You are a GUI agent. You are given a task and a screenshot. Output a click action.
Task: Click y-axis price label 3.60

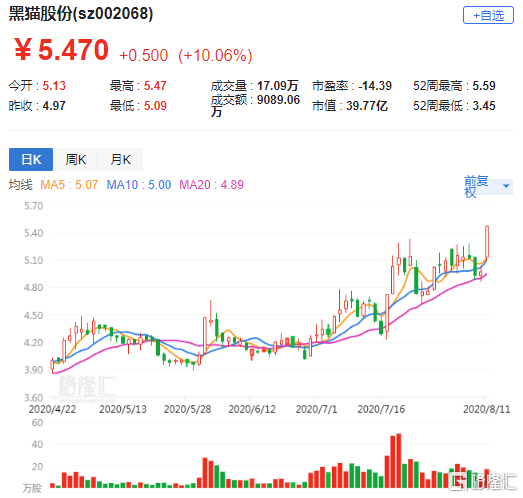click(34, 398)
